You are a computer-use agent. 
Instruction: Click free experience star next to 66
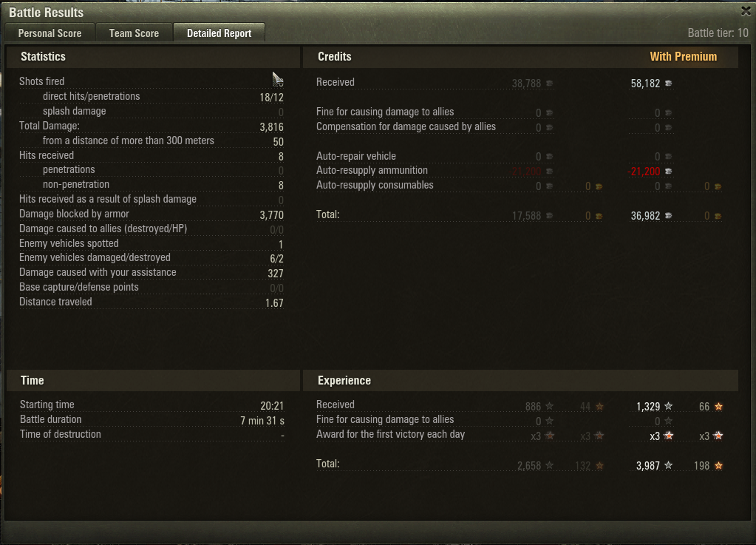point(718,406)
